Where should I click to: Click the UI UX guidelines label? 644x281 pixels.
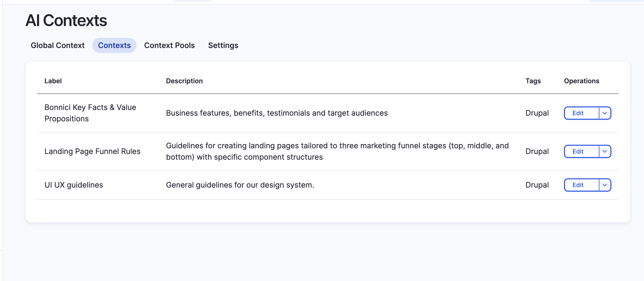pyautogui.click(x=74, y=185)
